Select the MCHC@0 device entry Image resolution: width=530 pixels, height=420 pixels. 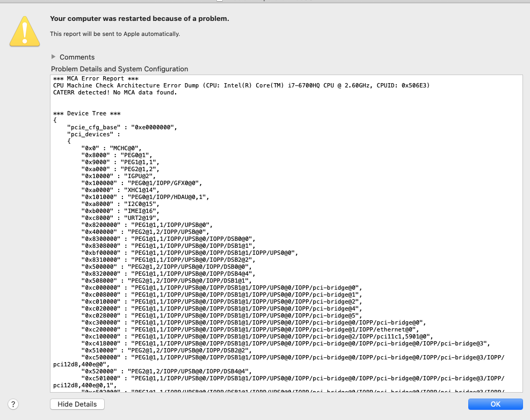pyautogui.click(x=105, y=148)
